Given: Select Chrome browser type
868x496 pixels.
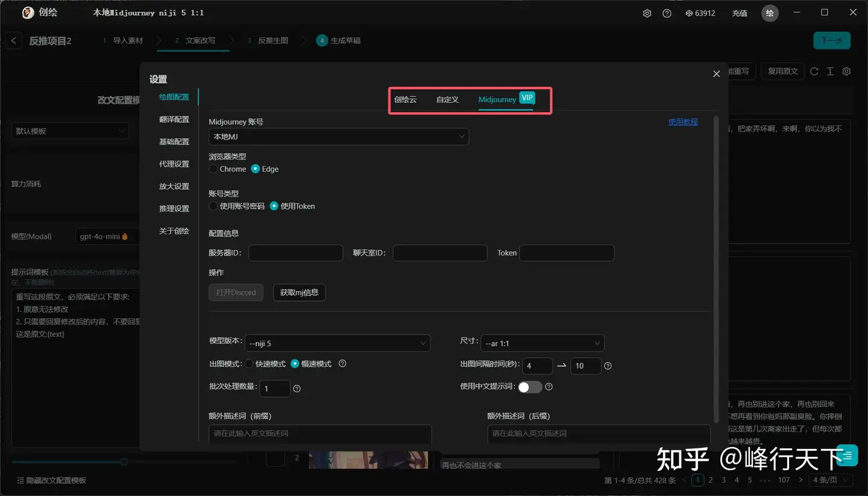Looking at the screenshot, I should point(227,169).
